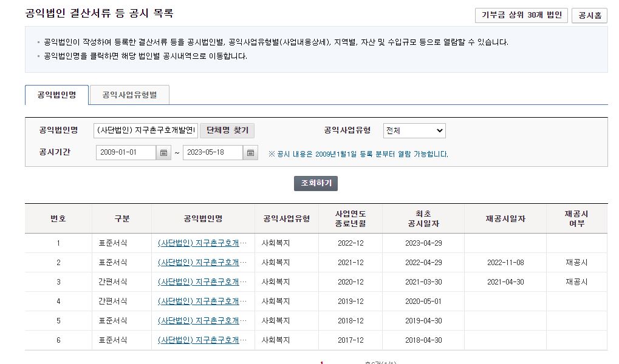
Task: Click the 최초 공시일자 column header
Action: pyautogui.click(x=423, y=218)
